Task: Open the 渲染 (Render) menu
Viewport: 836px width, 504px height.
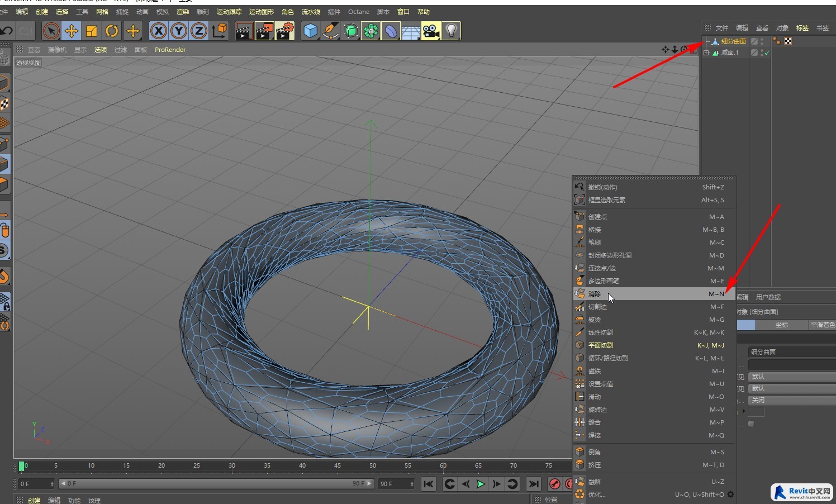Action: 183,12
